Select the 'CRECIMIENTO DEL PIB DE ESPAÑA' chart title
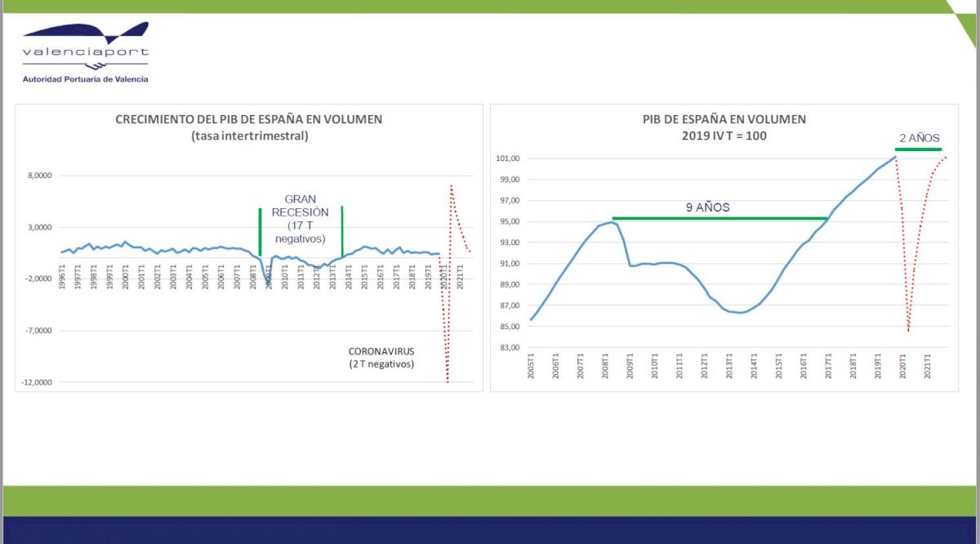 [x=248, y=119]
